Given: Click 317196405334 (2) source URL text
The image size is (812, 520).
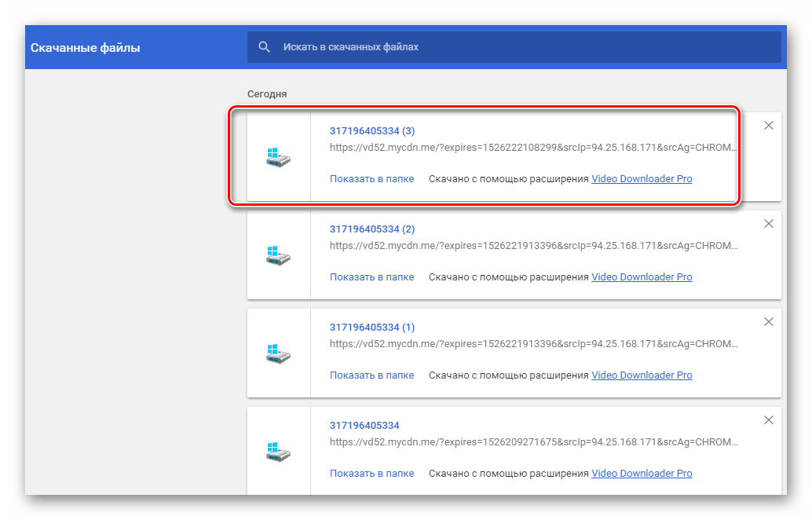Looking at the screenshot, I should point(533,246).
